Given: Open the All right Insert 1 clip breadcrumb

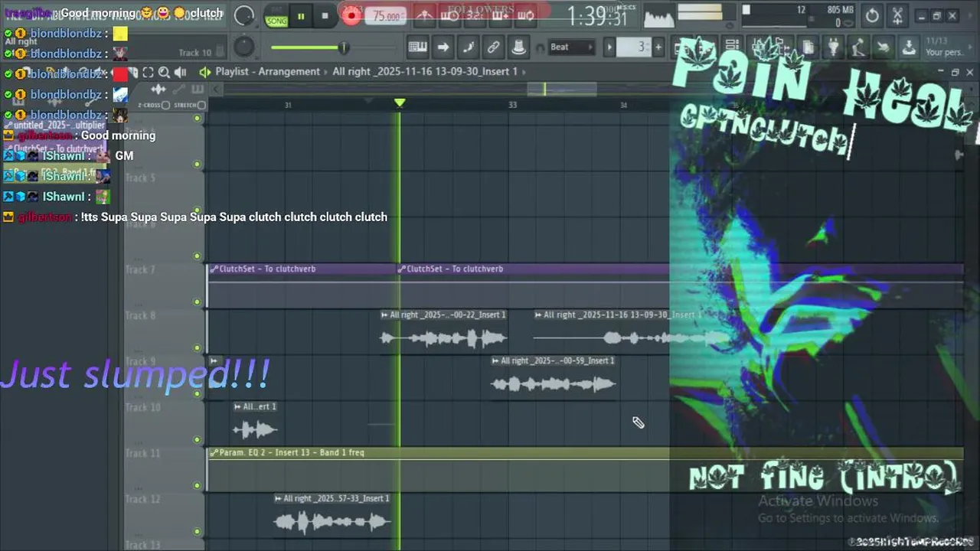Looking at the screenshot, I should pos(425,72).
